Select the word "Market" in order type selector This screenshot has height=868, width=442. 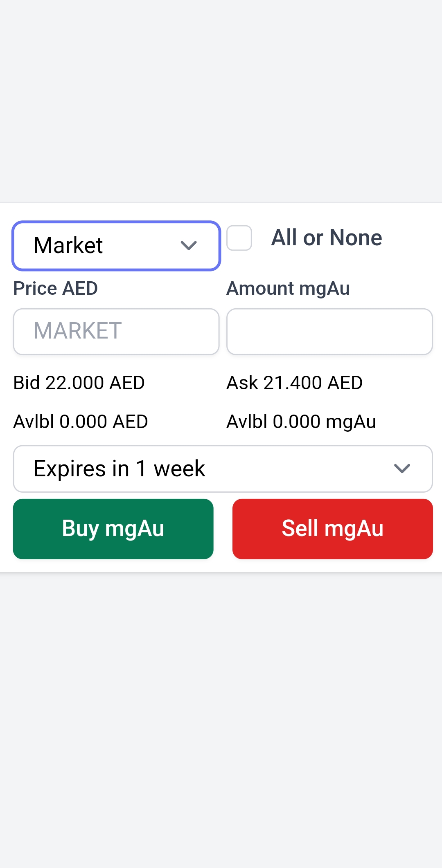68,246
